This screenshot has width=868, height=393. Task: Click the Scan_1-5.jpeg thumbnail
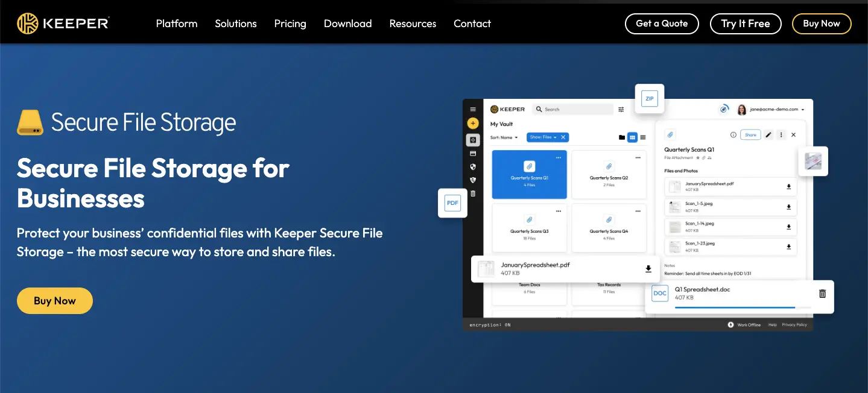(x=674, y=207)
